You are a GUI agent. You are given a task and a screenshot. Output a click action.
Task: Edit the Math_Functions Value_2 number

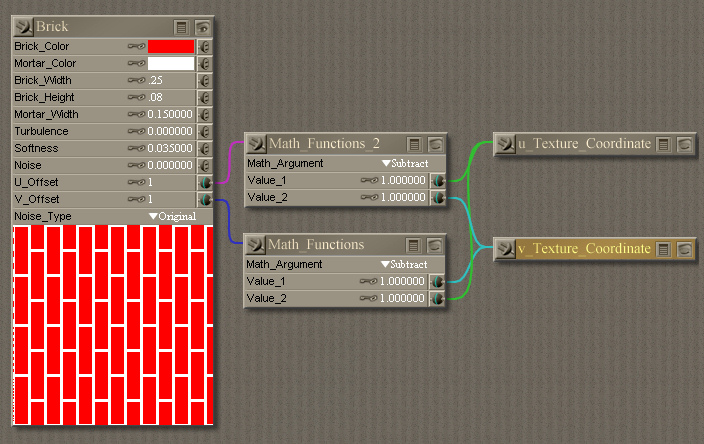(402, 299)
